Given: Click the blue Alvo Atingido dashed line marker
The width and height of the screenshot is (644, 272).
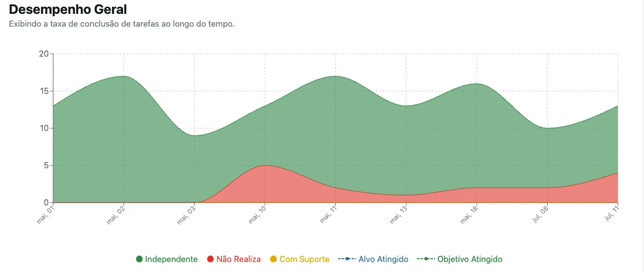Looking at the screenshot, I should (x=346, y=259).
